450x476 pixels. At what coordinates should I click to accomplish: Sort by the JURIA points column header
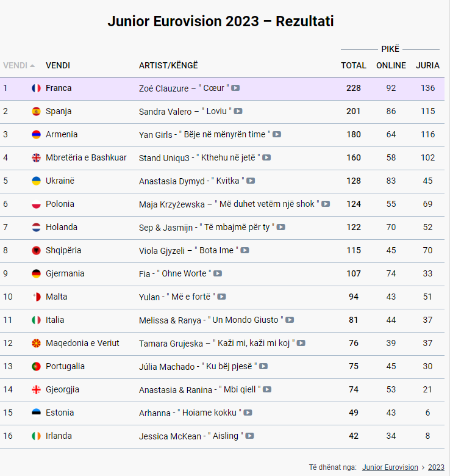pyautogui.click(x=427, y=65)
